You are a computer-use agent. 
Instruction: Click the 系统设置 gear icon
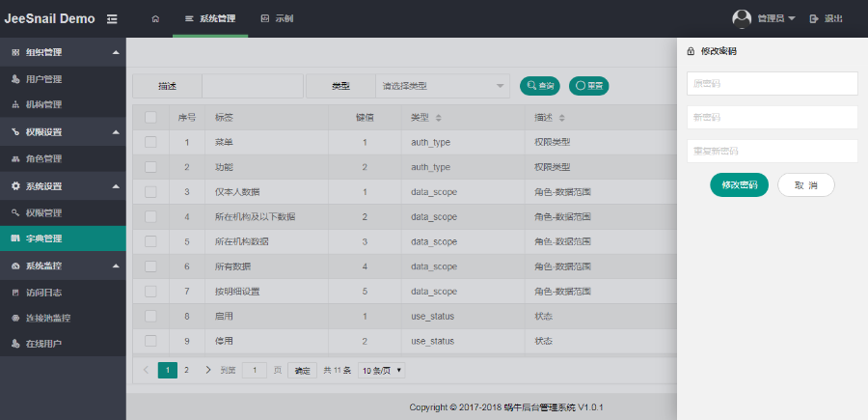coord(15,186)
